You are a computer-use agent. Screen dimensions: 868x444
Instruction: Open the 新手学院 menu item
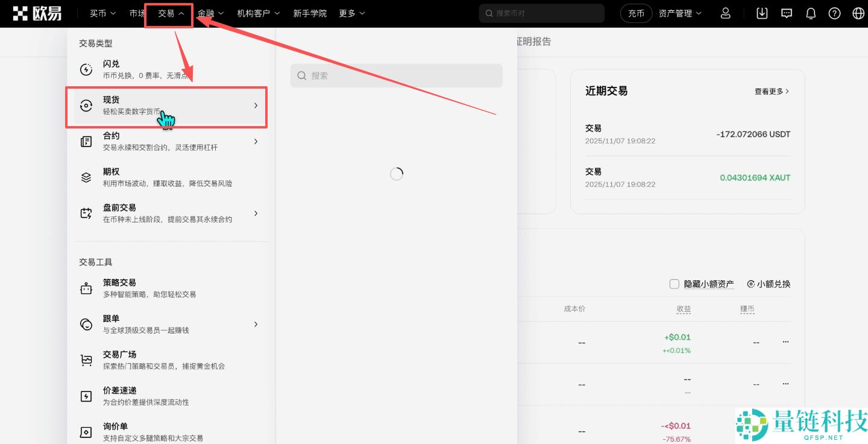click(x=310, y=13)
